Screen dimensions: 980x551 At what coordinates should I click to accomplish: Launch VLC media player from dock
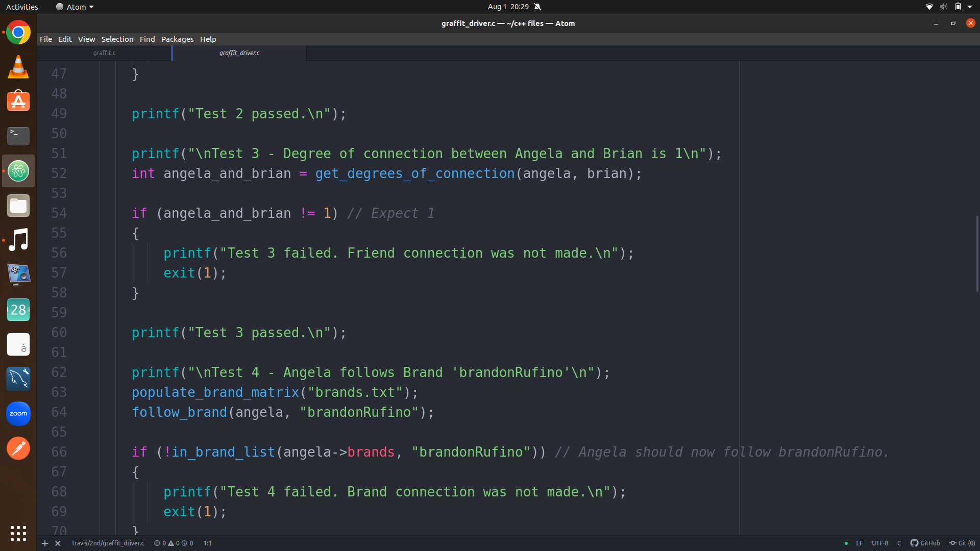pyautogui.click(x=18, y=67)
